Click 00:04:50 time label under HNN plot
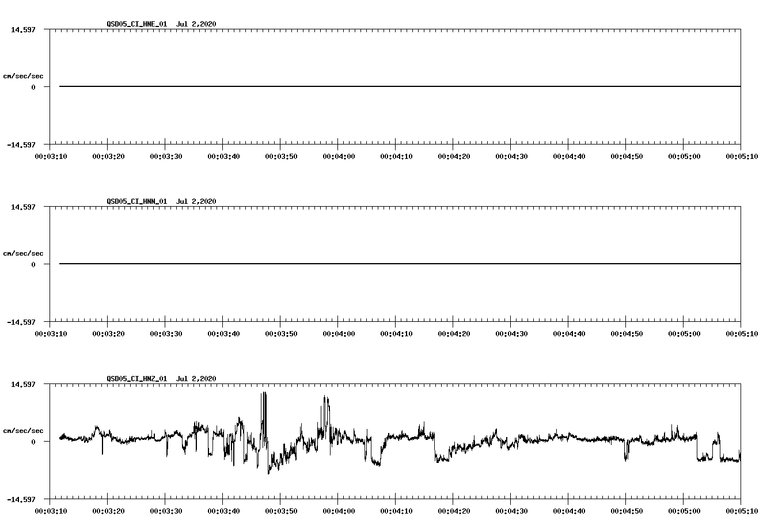The height and width of the screenshot is (532, 782). (627, 333)
